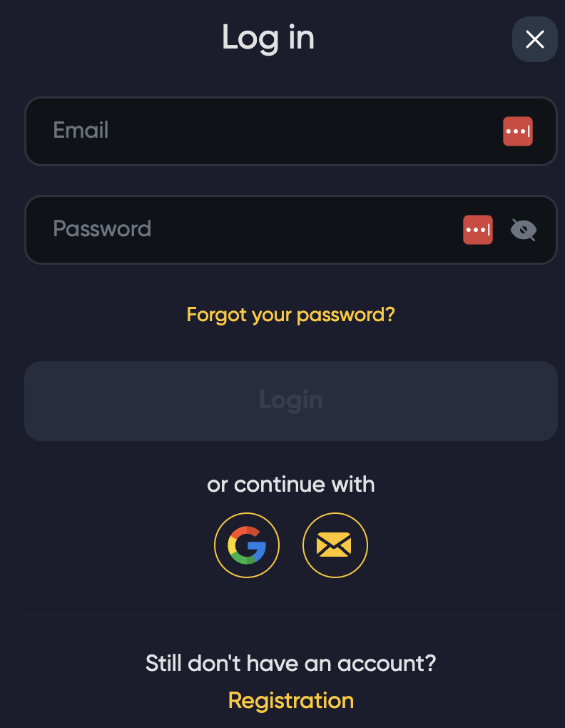Open password manager icon in Password field
565x728 pixels.
pos(477,230)
